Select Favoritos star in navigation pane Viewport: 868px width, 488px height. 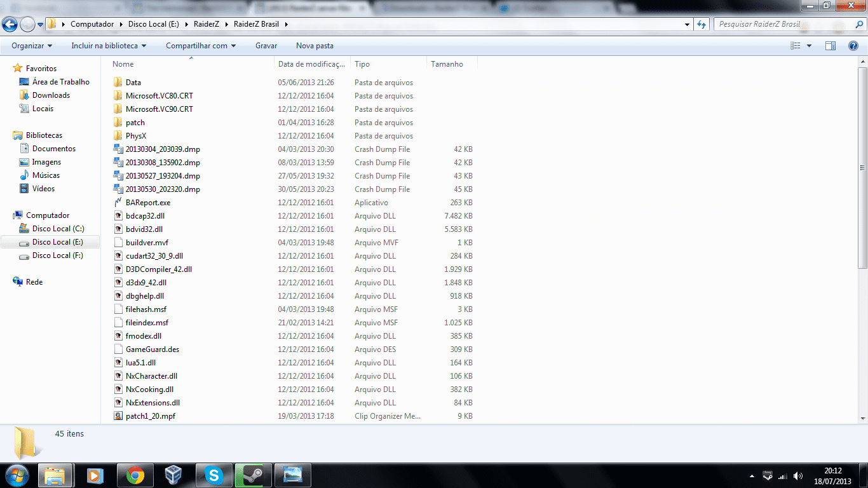click(x=18, y=68)
